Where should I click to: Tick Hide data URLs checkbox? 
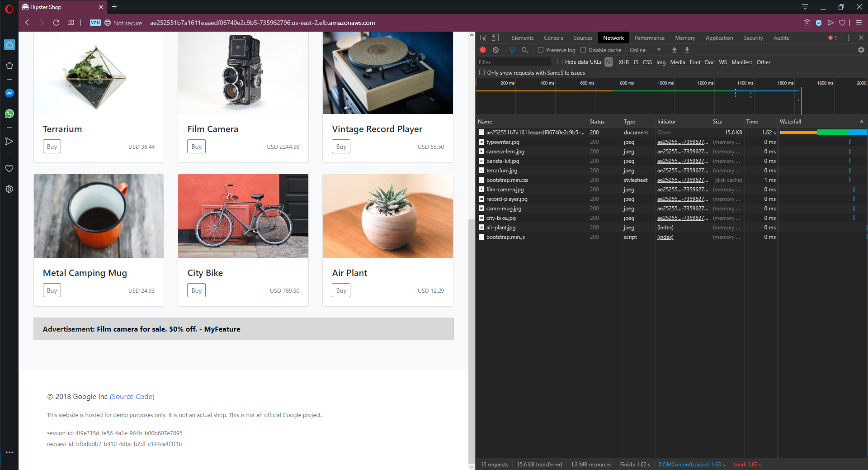(x=560, y=62)
